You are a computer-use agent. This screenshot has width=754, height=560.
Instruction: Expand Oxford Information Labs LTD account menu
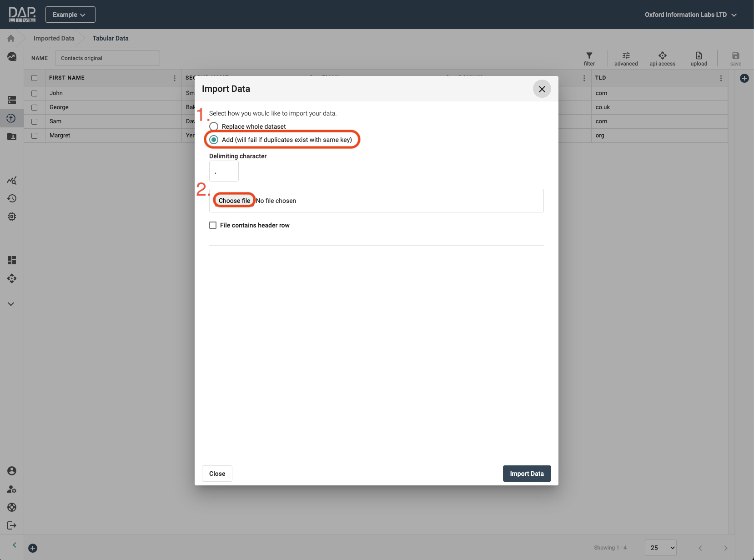click(690, 15)
